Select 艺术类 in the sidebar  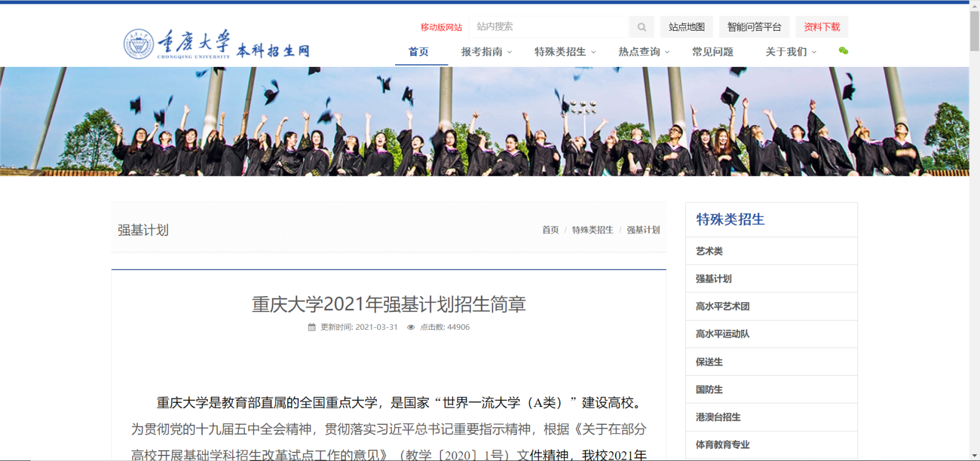click(x=771, y=251)
